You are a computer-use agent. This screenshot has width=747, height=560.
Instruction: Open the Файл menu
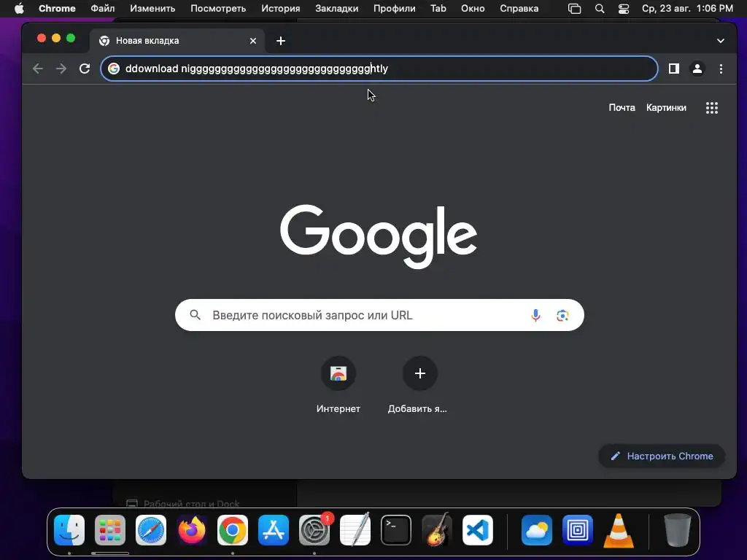click(102, 9)
